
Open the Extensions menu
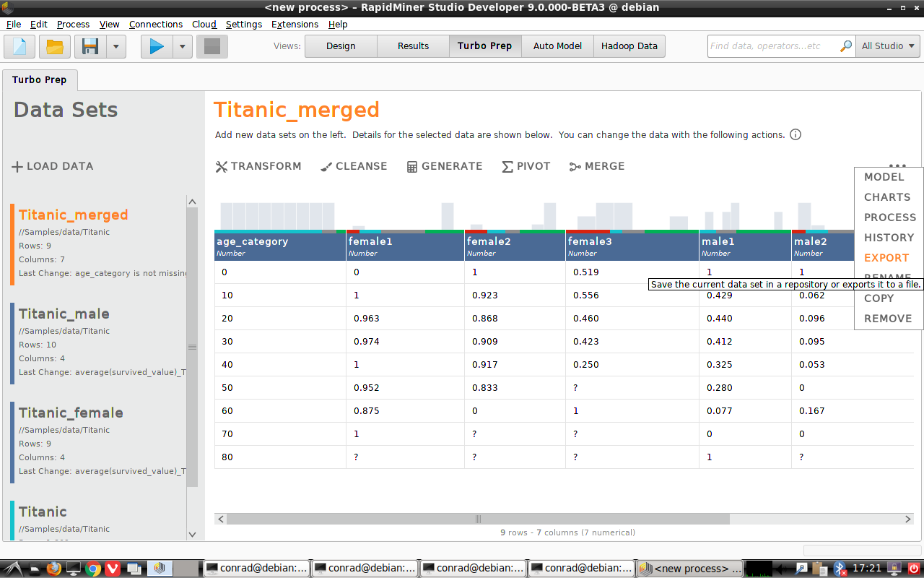coord(295,24)
